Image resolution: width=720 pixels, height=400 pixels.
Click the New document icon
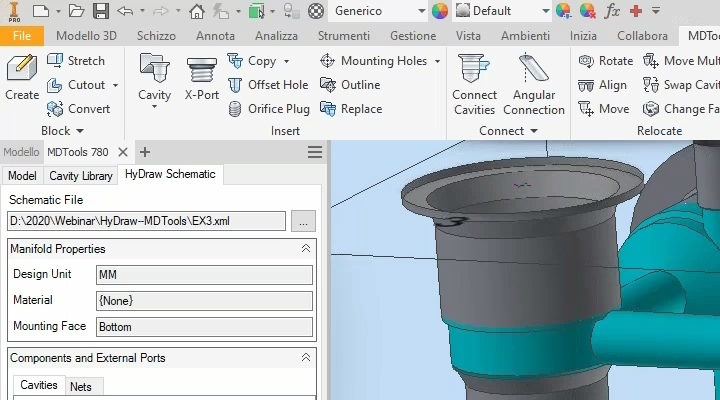click(41, 11)
